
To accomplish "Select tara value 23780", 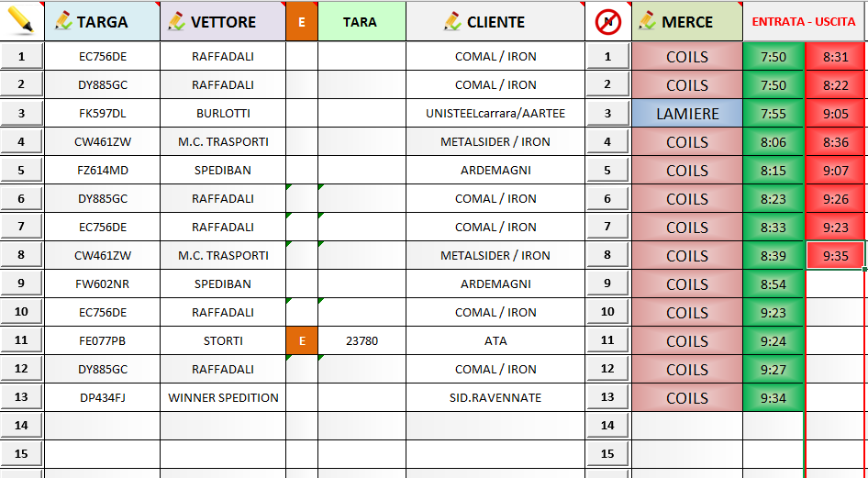I will coord(362,340).
